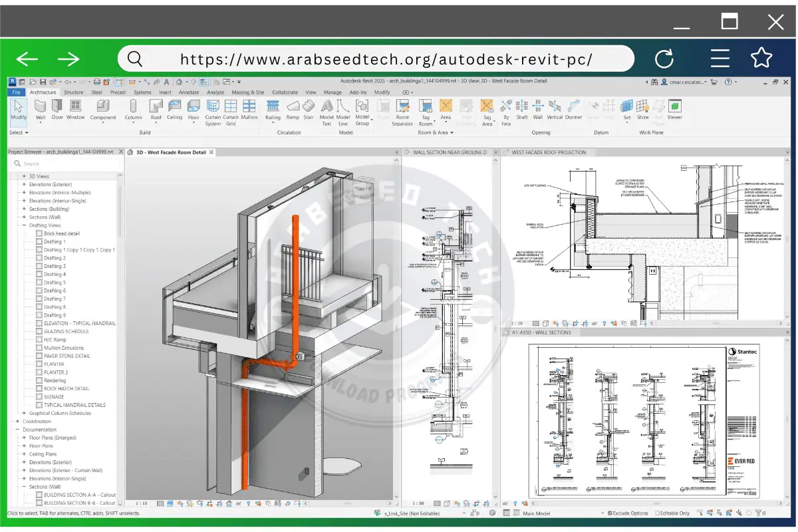Image resolution: width=798 pixels, height=532 pixels.
Task: Open user account cesar.r.escalan dropdown
Action: [x=685, y=82]
